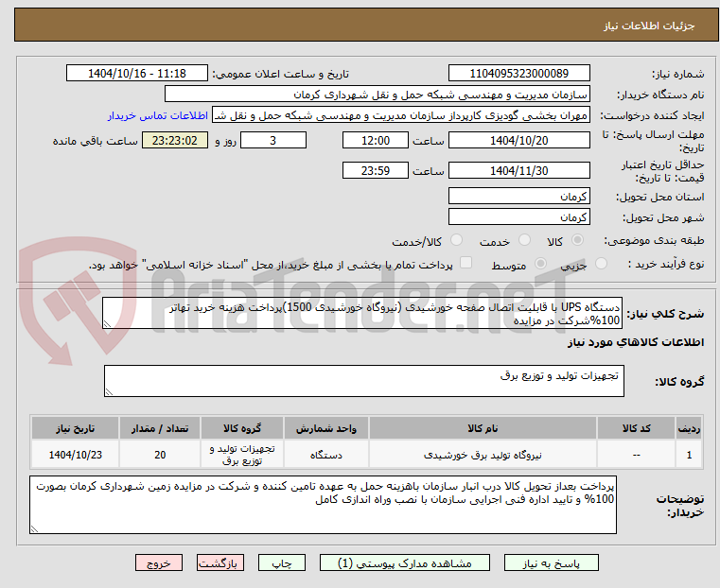
Task: Click the row number cell 1
Action: point(689,455)
